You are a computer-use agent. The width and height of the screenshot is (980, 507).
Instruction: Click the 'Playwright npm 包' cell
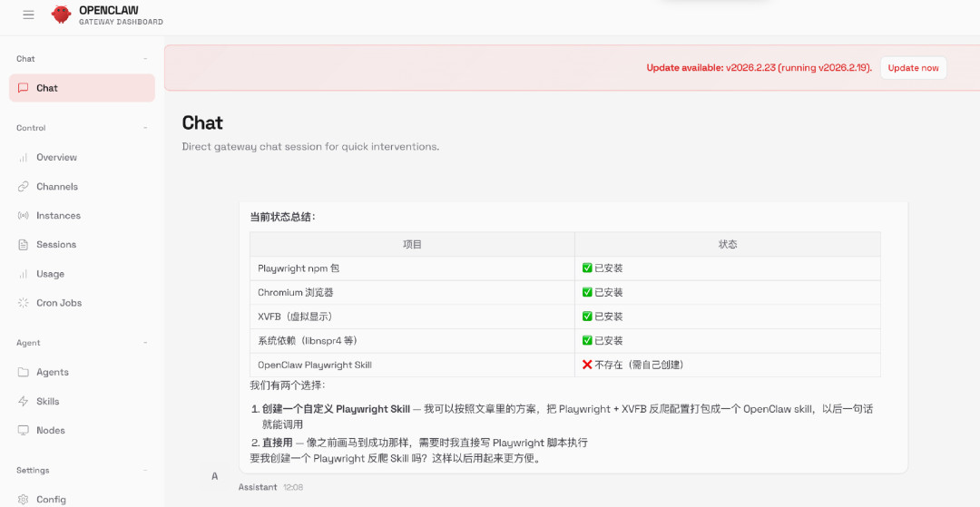(412, 268)
